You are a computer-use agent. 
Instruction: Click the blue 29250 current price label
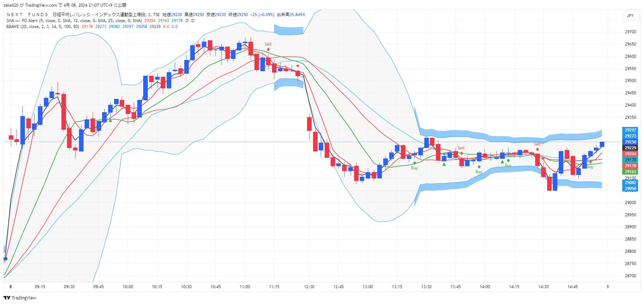630,142
